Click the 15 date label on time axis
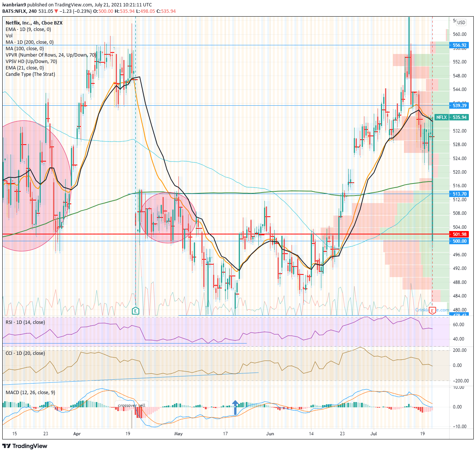The width and height of the screenshot is (476, 453). pos(14,434)
